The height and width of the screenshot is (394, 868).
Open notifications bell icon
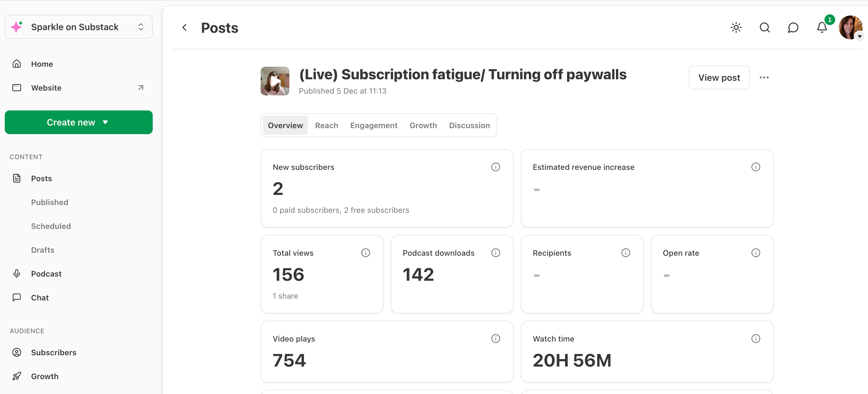click(x=822, y=27)
